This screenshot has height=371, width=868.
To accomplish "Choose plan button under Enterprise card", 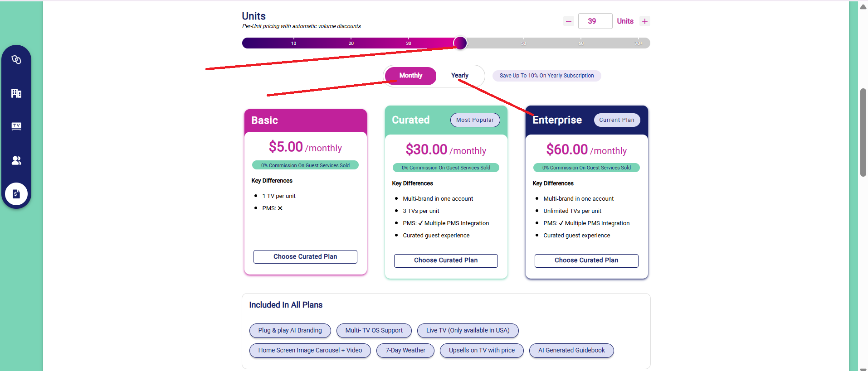I will [586, 260].
